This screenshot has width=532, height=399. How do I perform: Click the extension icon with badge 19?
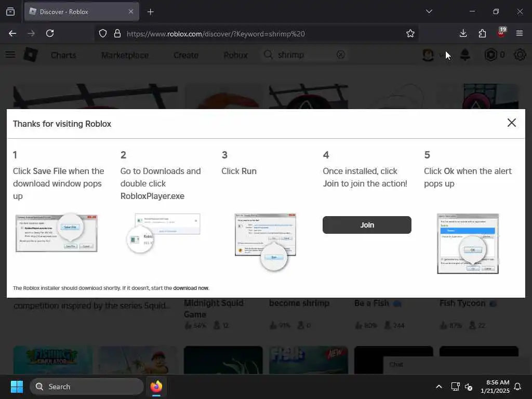[x=501, y=33]
